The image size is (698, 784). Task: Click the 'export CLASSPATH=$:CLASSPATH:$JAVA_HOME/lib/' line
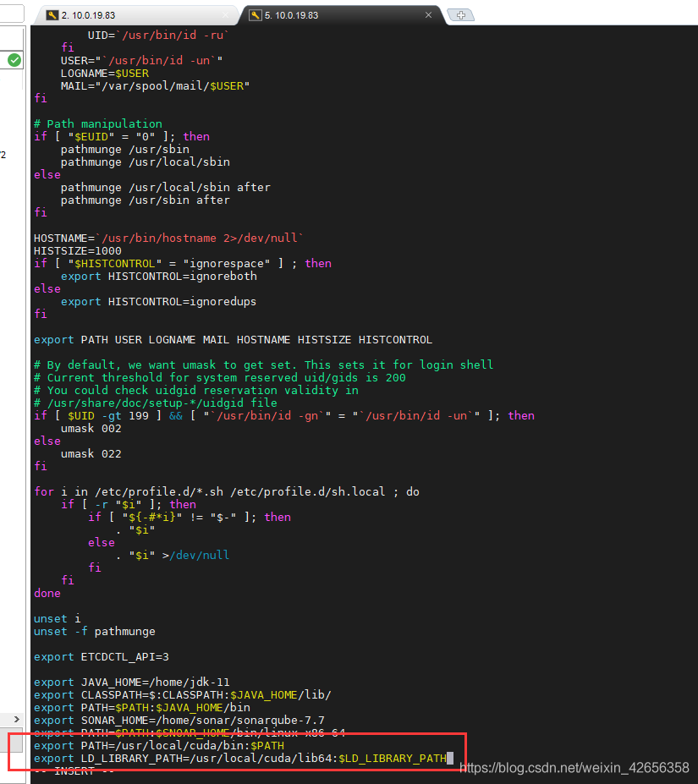183,695
